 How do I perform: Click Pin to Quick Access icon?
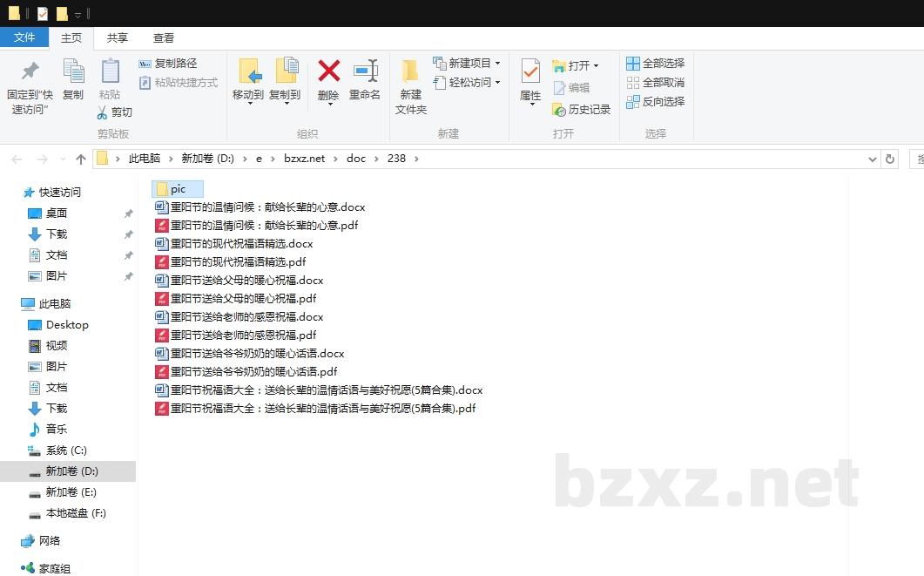tap(30, 71)
